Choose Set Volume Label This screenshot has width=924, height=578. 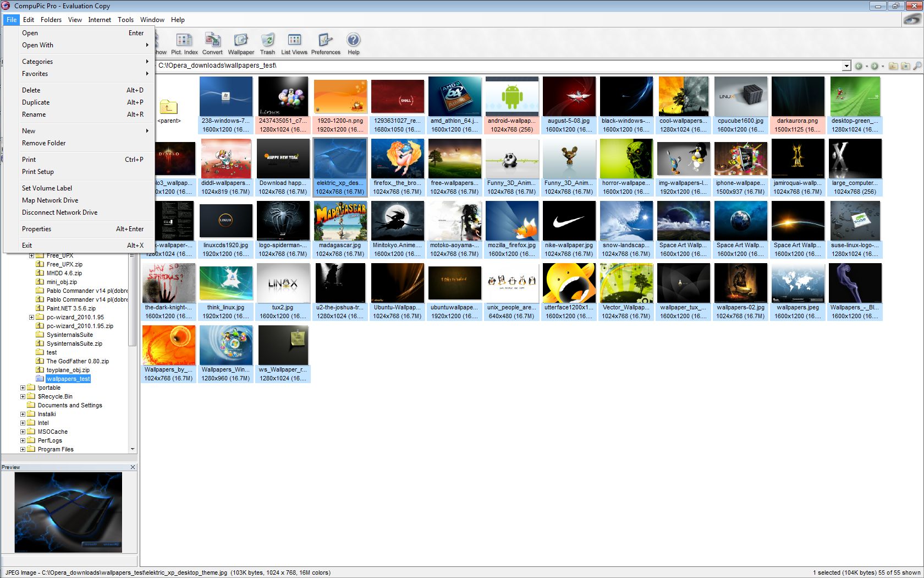(x=79, y=188)
